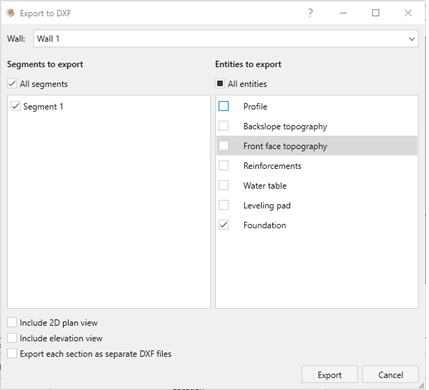Enable the Leveling pad checkbox
The width and height of the screenshot is (429, 390).
click(x=224, y=205)
